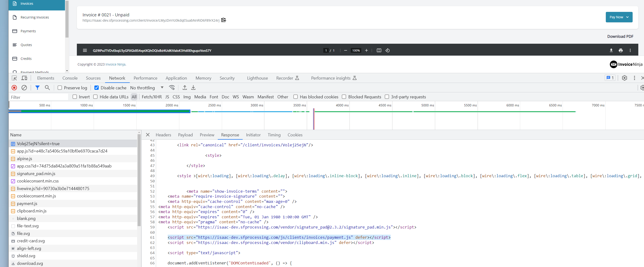
Task: Filter requests by Img
Action: tap(187, 97)
